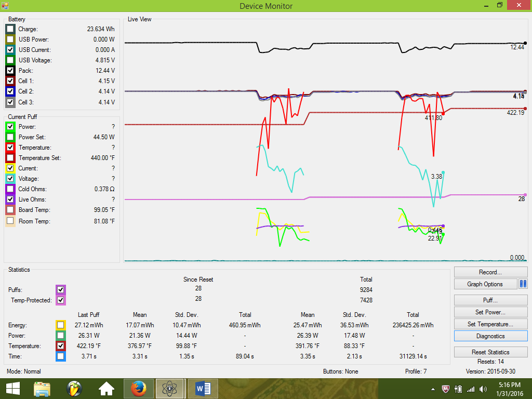
Task: Enable the Board Temp checkbox
Action: pyautogui.click(x=10, y=210)
